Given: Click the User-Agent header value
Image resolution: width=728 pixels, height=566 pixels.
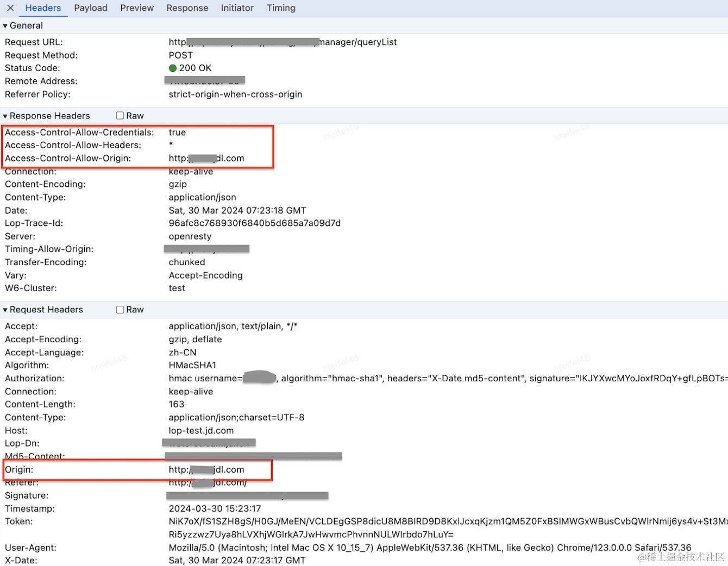Looking at the screenshot, I should coord(430,548).
